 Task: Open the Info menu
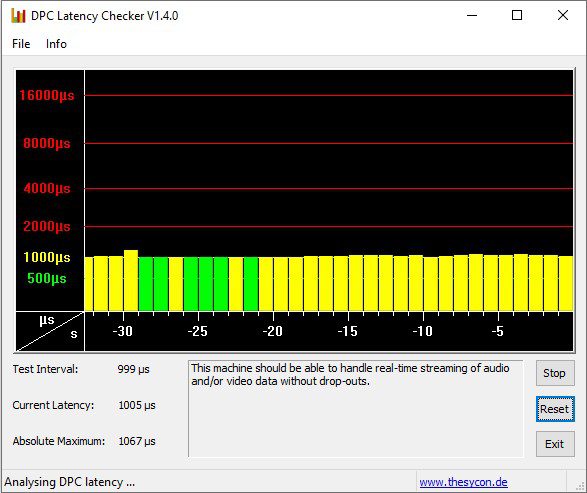pos(56,44)
